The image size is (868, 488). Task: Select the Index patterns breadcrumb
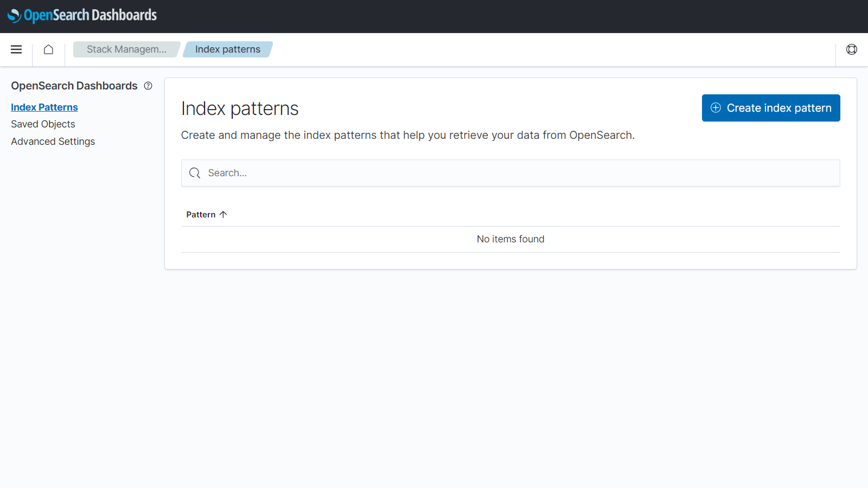pos(227,49)
